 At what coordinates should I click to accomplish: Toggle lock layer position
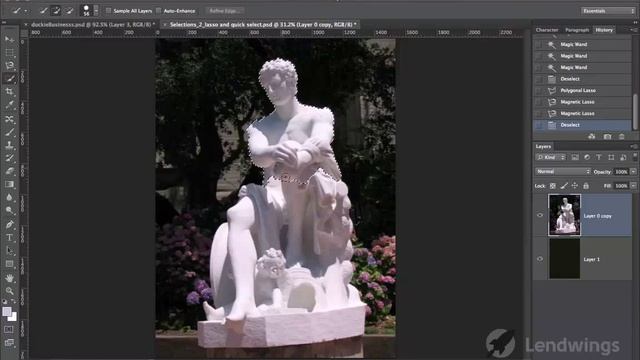click(575, 186)
